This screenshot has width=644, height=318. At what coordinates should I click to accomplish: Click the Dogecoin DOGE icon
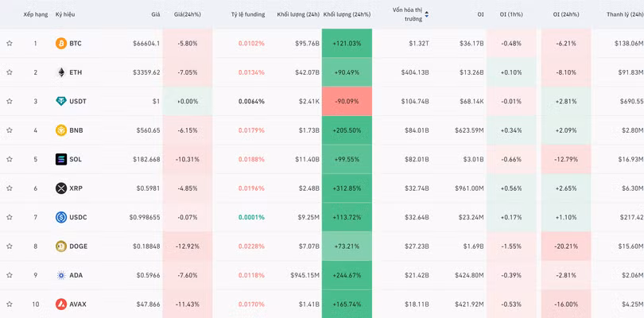tap(61, 246)
